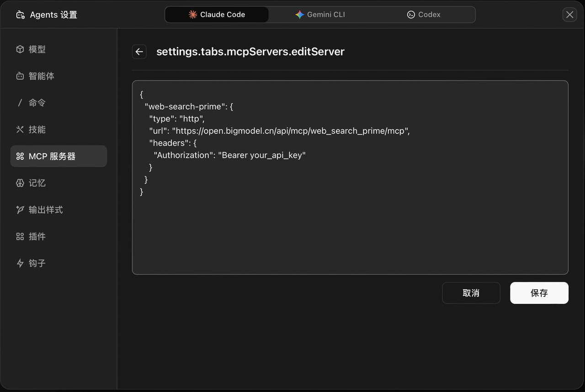Close the Agents settings dialog

pos(569,15)
